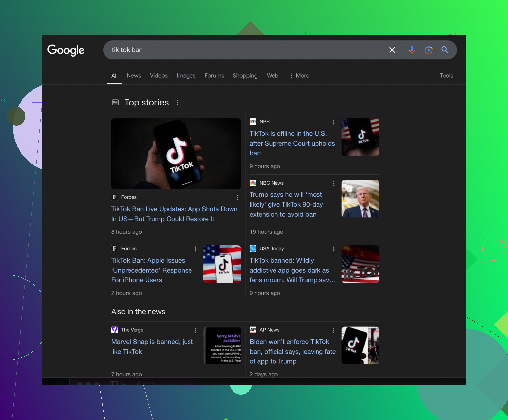Go to the Google logo homepage

pyautogui.click(x=66, y=50)
